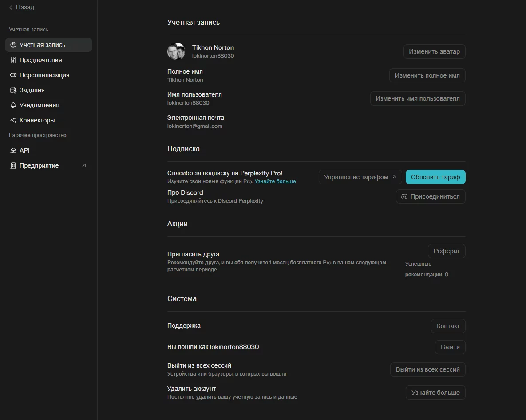Open Предпочтения via its sliders icon
This screenshot has width=526, height=420.
(x=13, y=60)
